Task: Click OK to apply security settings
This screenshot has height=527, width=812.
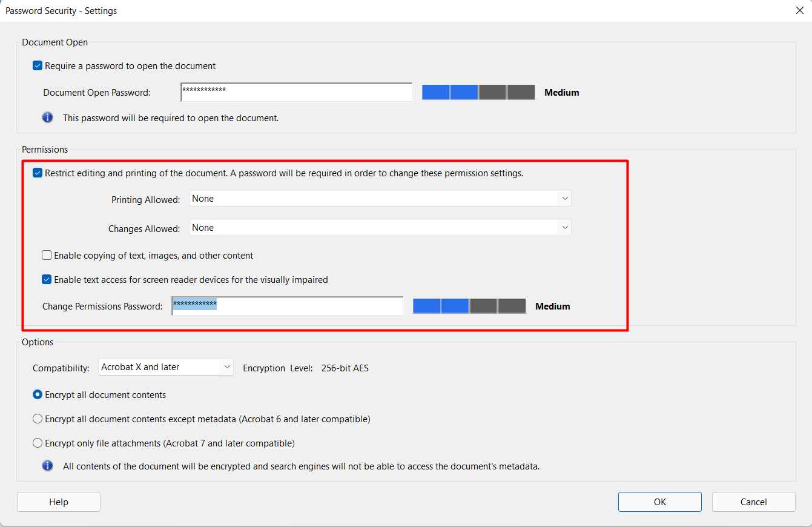Action: pyautogui.click(x=659, y=502)
